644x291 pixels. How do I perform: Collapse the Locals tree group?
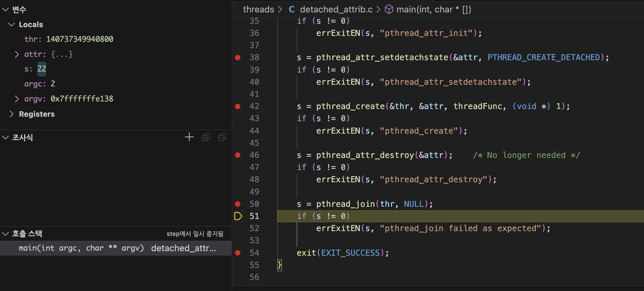12,25
